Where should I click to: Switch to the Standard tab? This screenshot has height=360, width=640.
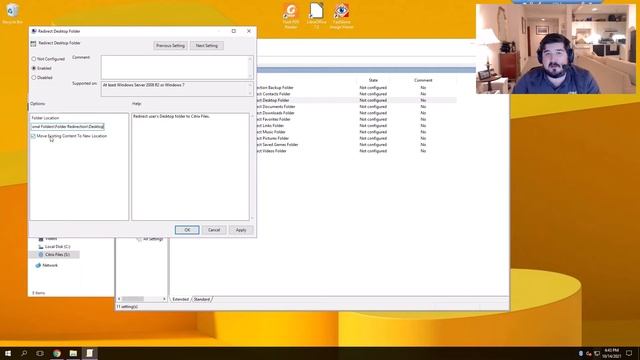(202, 299)
